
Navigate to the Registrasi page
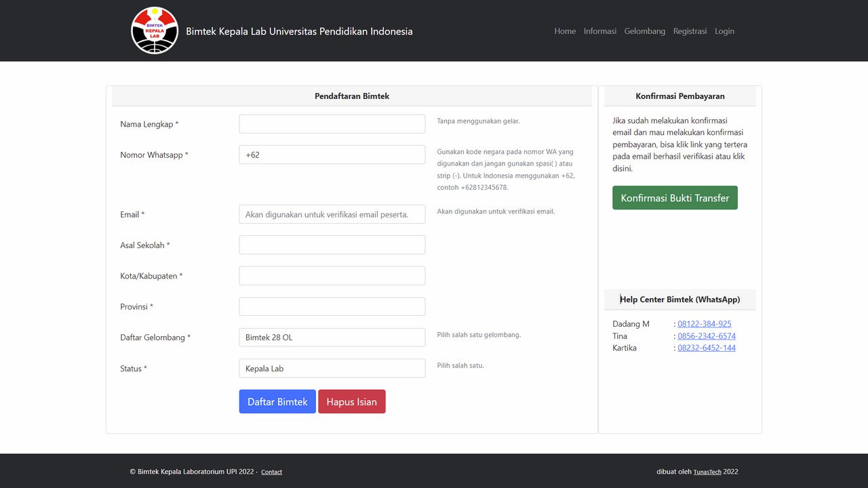690,31
